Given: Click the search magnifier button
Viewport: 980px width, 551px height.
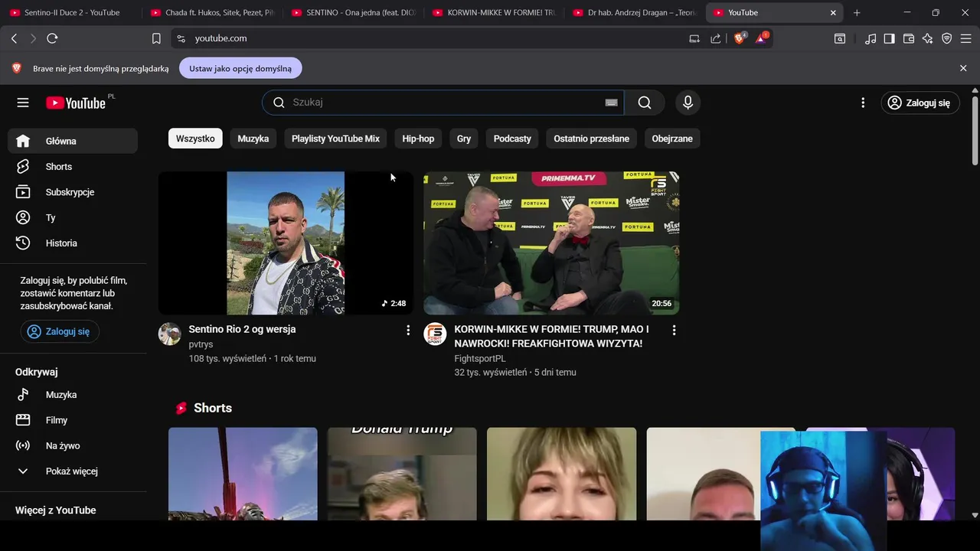Looking at the screenshot, I should tap(645, 103).
